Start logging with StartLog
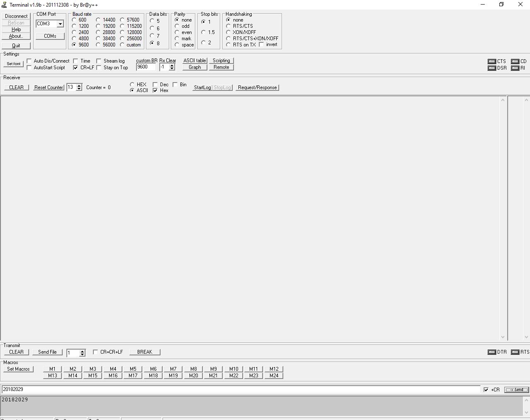530x420 pixels. click(x=202, y=87)
